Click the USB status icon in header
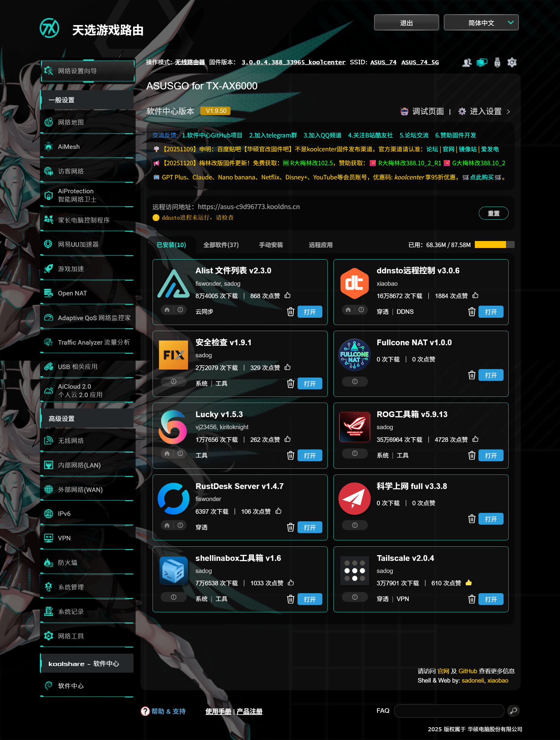This screenshot has height=740, width=560. pos(497,62)
